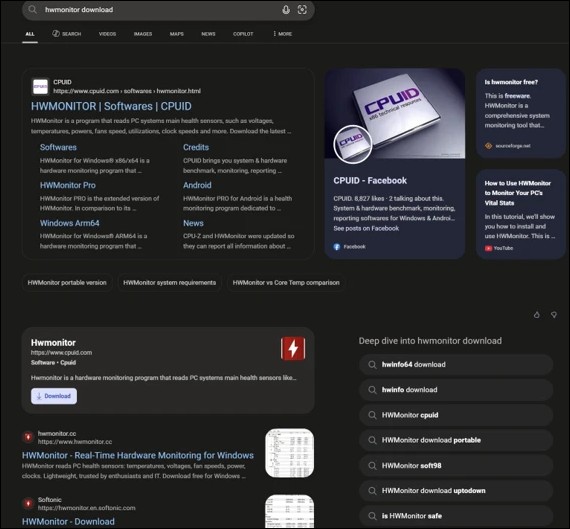Search related query is HWMonitor safe
Image resolution: width=570 pixels, height=529 pixels.
456,516
